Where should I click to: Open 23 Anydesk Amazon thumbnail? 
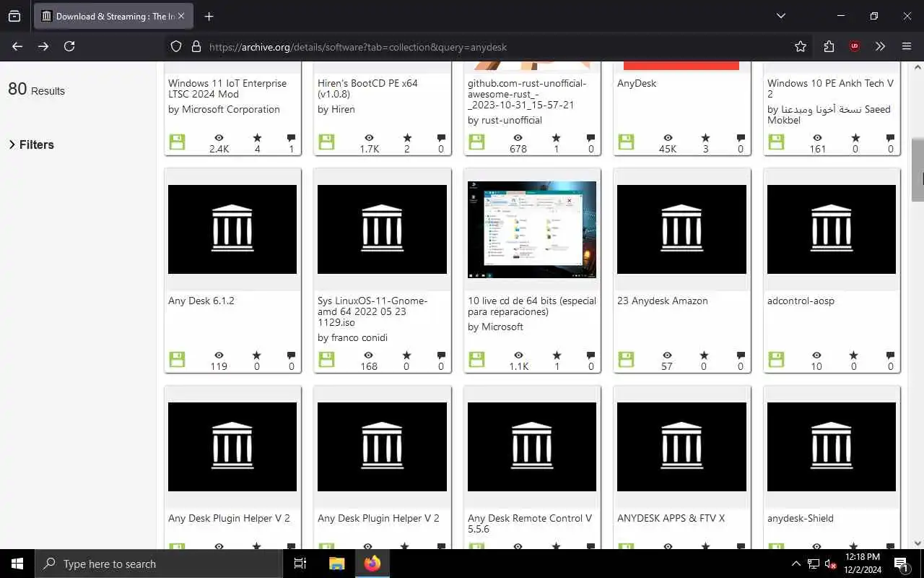click(x=681, y=229)
